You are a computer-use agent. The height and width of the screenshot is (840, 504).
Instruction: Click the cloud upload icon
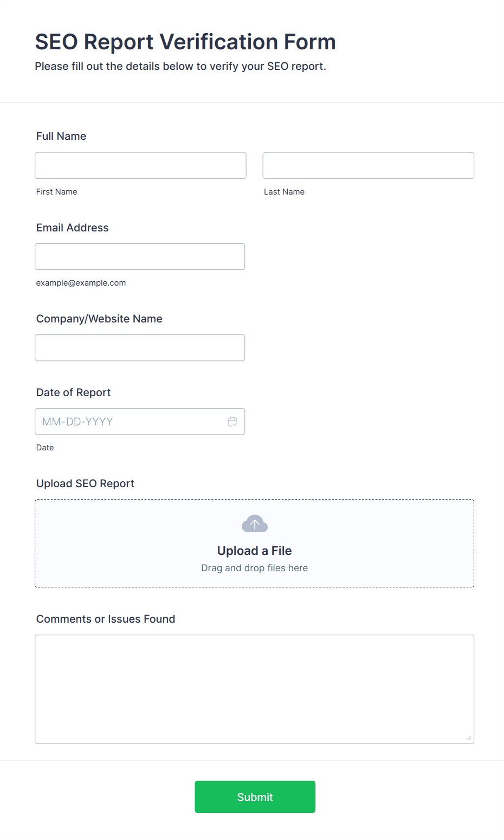click(x=255, y=524)
